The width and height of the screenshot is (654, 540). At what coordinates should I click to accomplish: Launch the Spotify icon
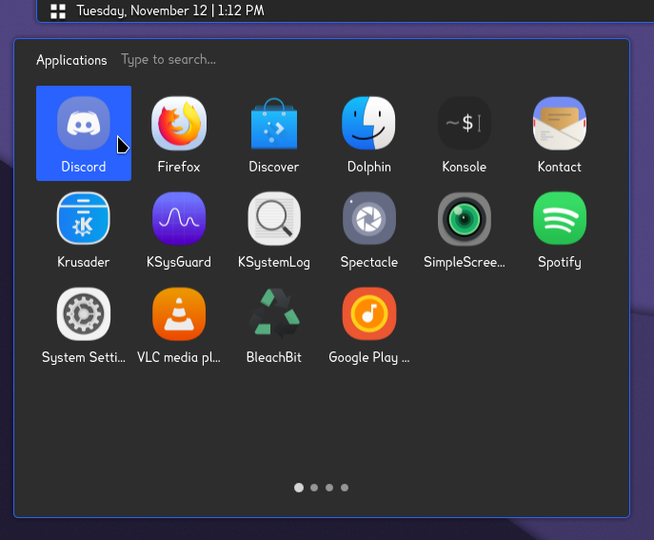coord(559,219)
